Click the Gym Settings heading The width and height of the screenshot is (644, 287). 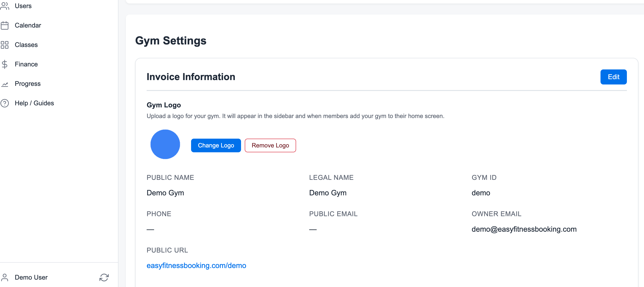click(171, 41)
